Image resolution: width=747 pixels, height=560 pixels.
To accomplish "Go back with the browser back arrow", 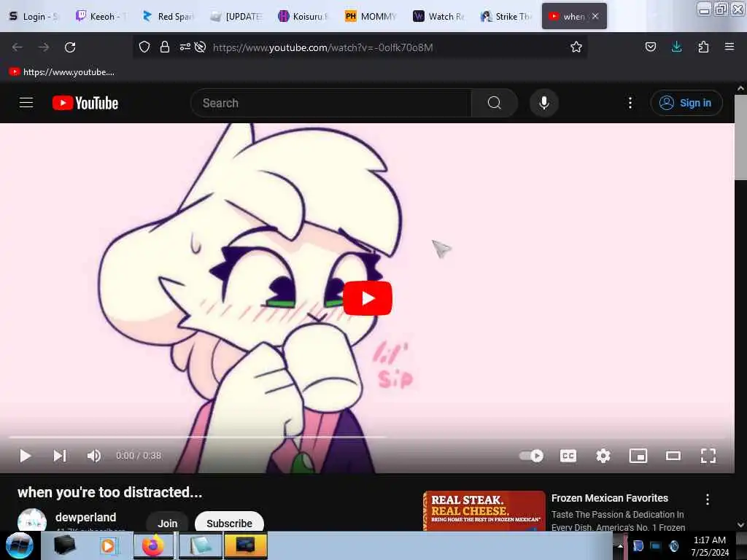I will 18,47.
